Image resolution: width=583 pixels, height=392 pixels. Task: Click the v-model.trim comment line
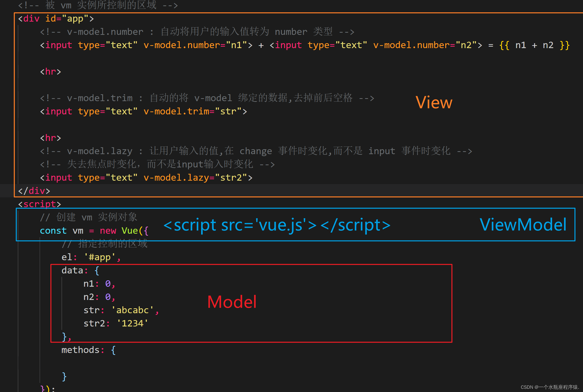coord(207,98)
